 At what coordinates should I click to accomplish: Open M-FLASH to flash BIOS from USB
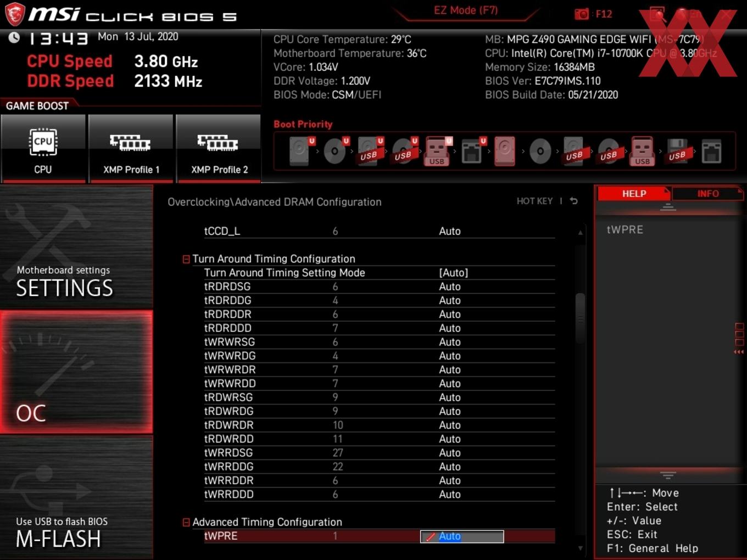(76, 497)
